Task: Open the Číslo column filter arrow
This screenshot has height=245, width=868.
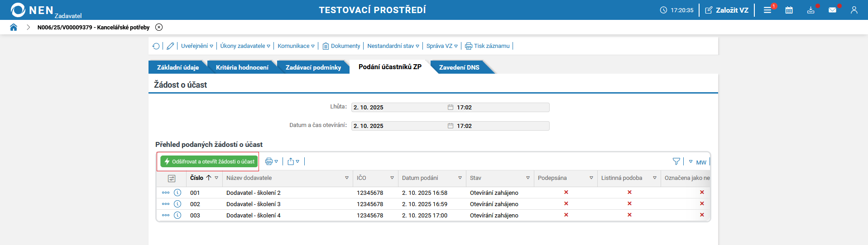Action: [217, 178]
